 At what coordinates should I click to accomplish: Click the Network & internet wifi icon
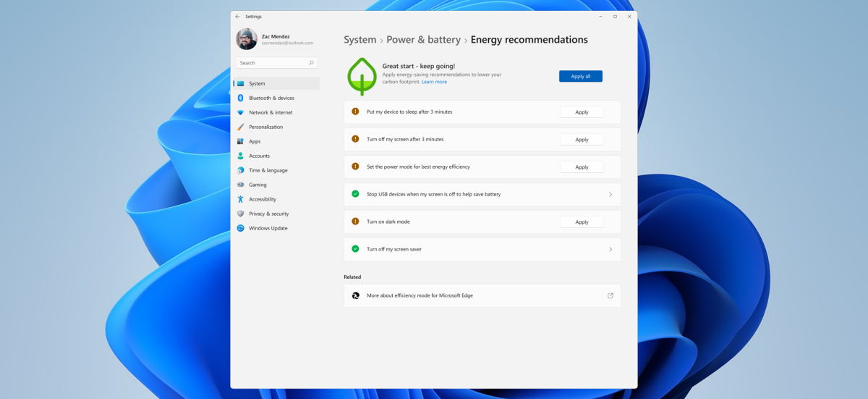pos(241,112)
